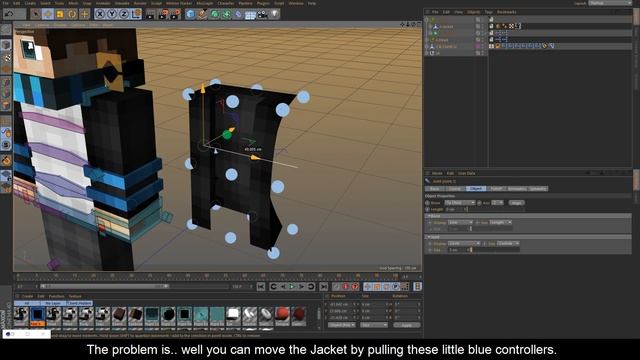Open the Material Manager Function menu
640x360 pixels.
pyautogui.click(x=56, y=296)
